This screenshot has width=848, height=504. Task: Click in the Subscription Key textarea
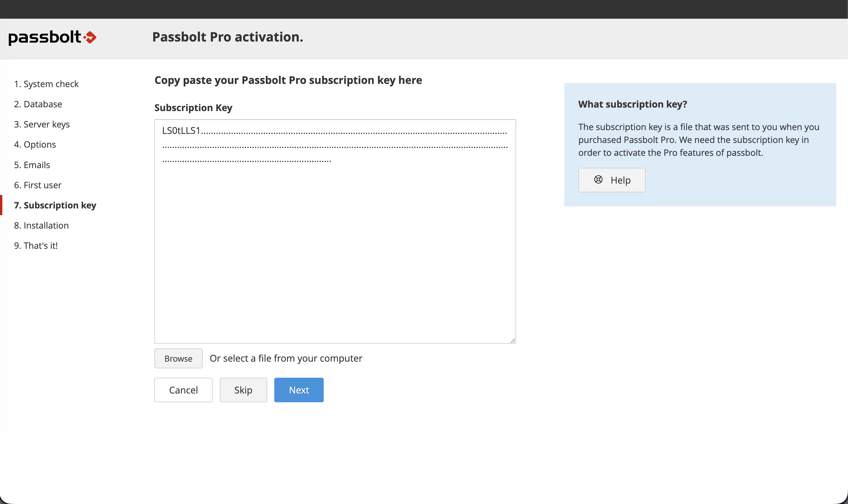pos(335,231)
